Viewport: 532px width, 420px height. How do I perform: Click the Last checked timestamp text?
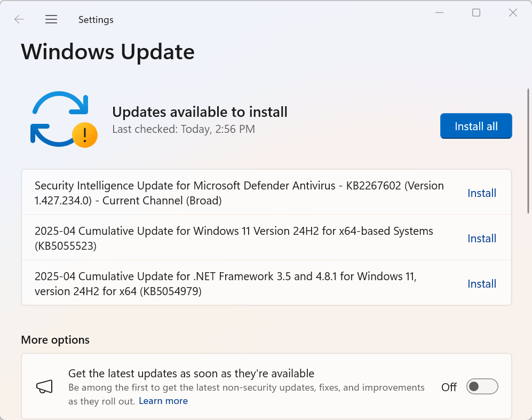184,129
